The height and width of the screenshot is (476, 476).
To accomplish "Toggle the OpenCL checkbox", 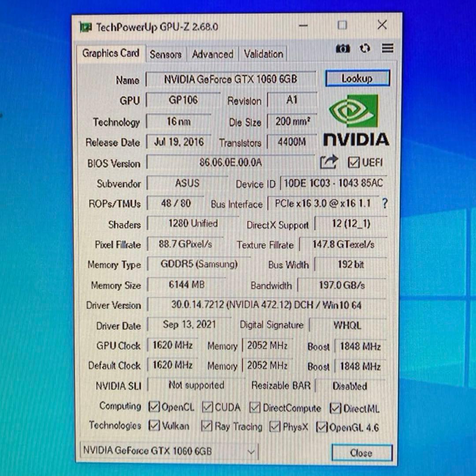I will coord(154,407).
